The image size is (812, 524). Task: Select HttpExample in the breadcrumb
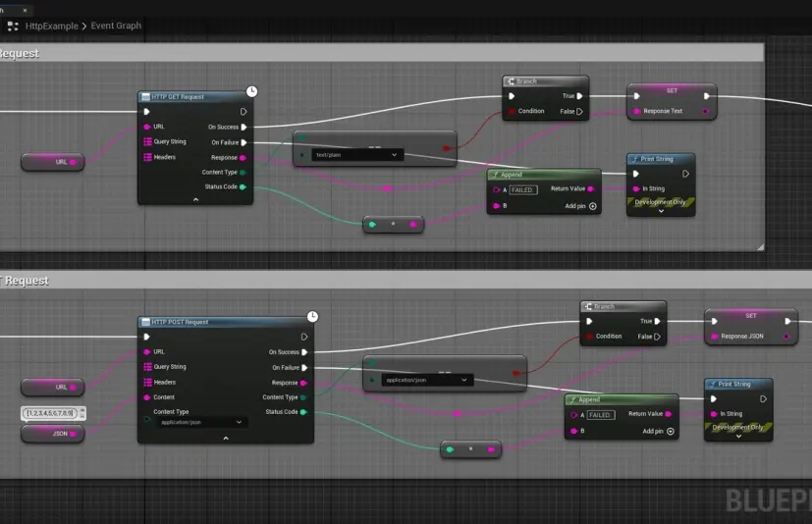(53, 26)
